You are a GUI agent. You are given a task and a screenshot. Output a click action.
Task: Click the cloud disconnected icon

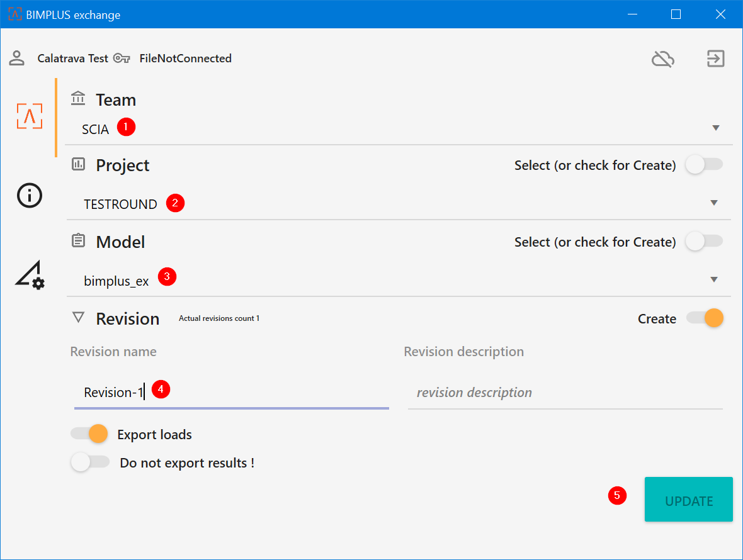pyautogui.click(x=662, y=59)
